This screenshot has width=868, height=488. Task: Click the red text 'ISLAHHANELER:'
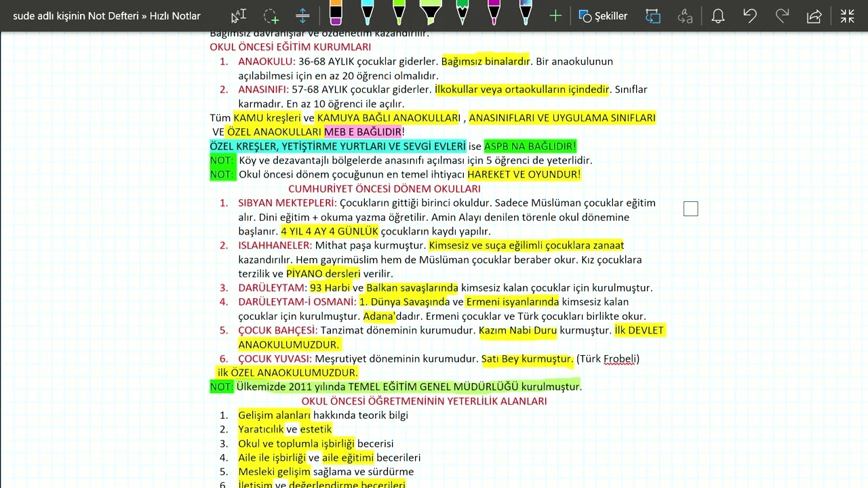[x=275, y=245]
